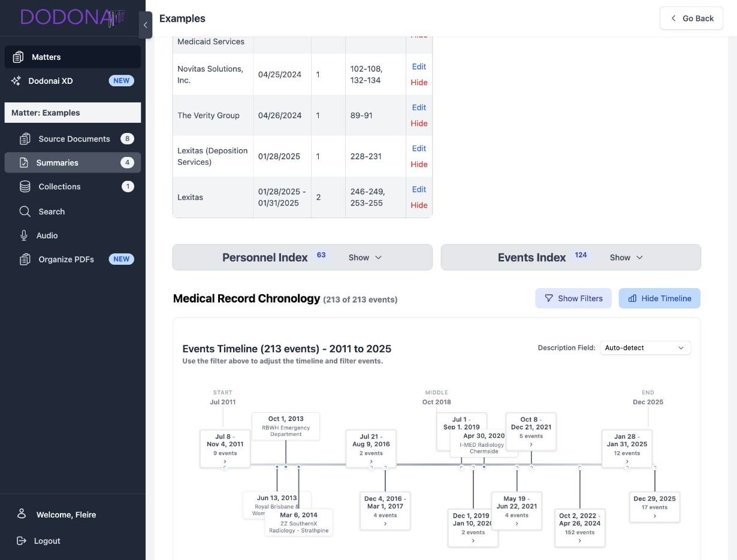Image resolution: width=737 pixels, height=560 pixels.
Task: Select the Mar 6, 2014 ZZ SouthernX card
Action: [298, 522]
